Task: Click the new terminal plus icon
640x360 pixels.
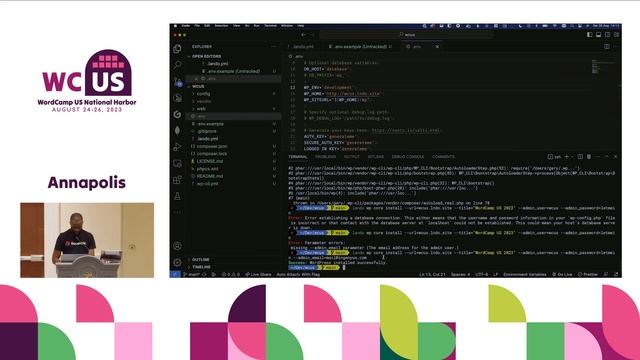Action: (x=567, y=157)
